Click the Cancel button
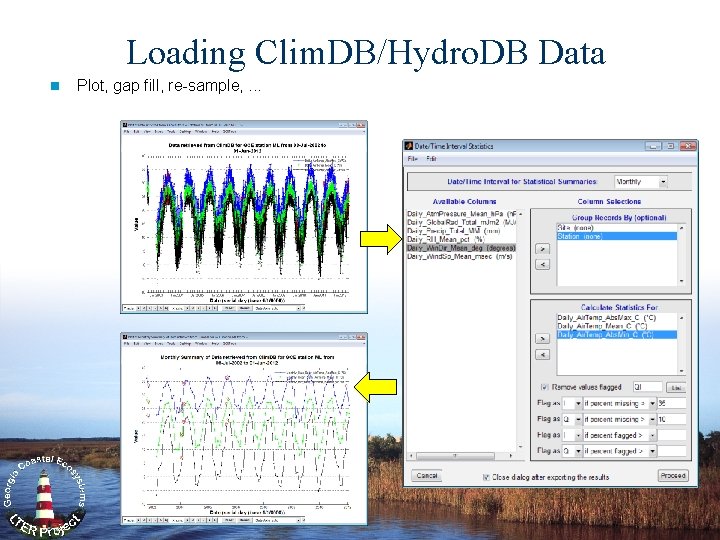 pyautogui.click(x=427, y=476)
